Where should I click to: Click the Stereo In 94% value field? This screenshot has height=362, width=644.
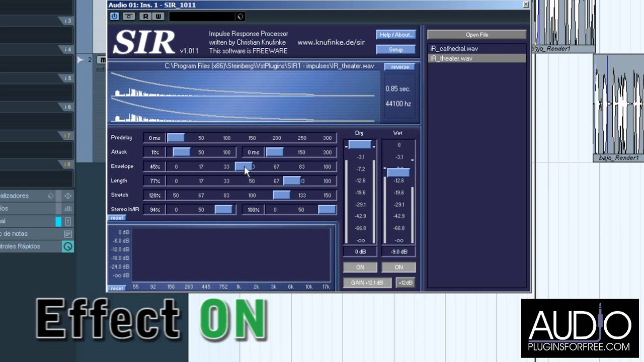tap(154, 209)
